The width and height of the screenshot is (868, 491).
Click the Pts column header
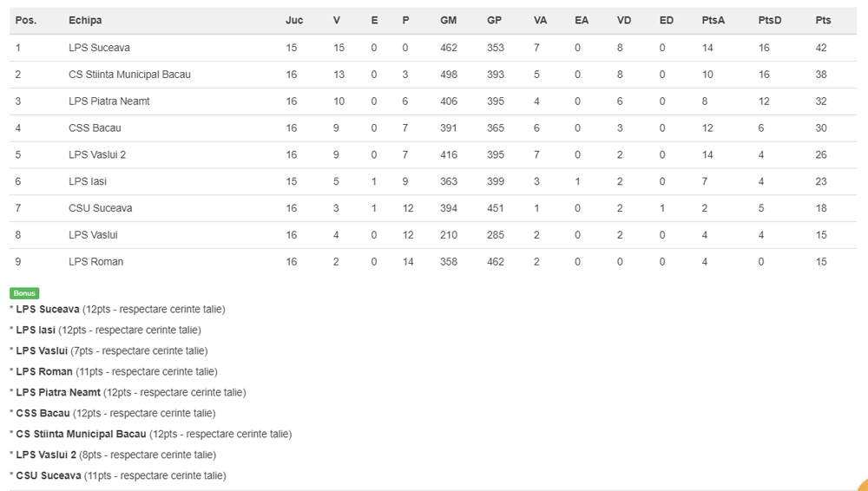(x=823, y=20)
